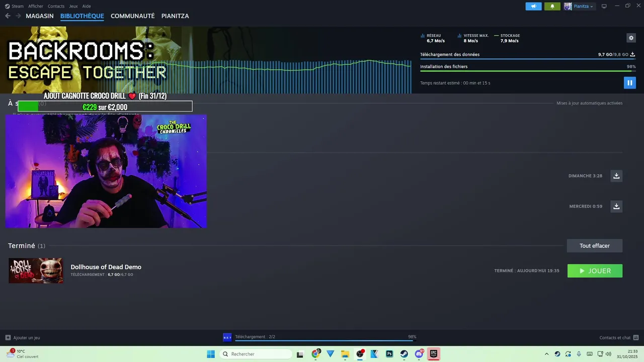Viewport: 644px width, 362px height.
Task: Click the Rechercher taskbar search box
Action: pos(256,354)
